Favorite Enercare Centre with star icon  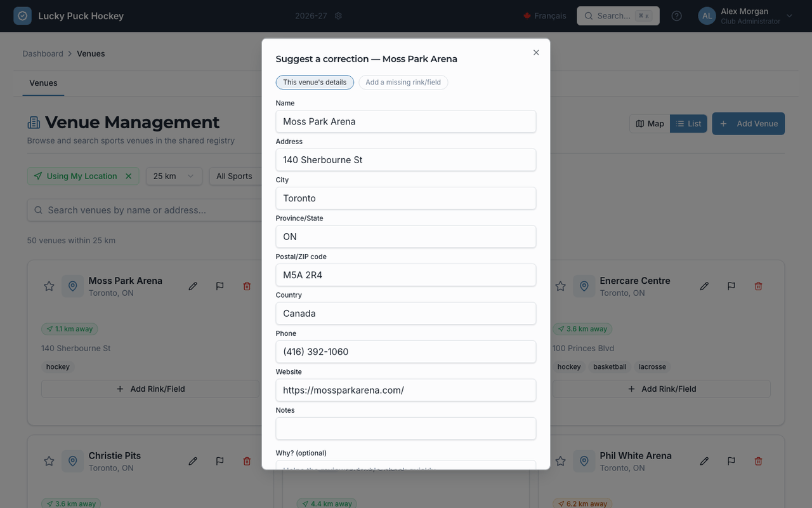[x=560, y=286]
